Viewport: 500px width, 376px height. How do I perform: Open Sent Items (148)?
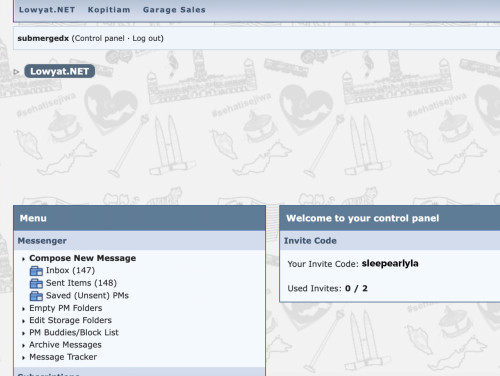[81, 283]
